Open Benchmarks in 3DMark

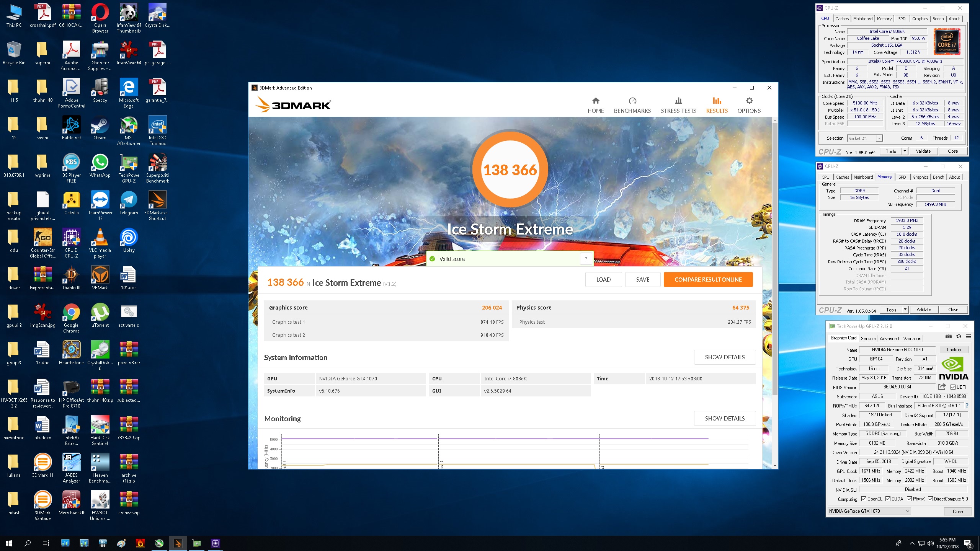[632, 105]
